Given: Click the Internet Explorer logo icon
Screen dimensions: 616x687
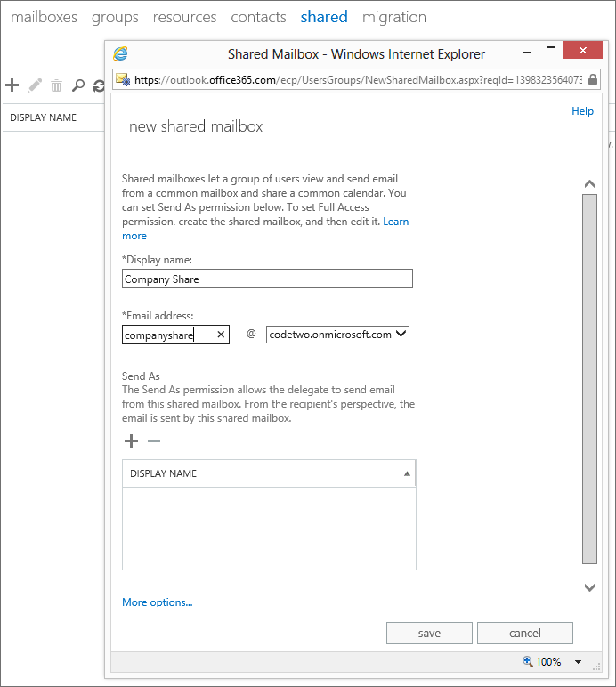Looking at the screenshot, I should [x=120, y=53].
